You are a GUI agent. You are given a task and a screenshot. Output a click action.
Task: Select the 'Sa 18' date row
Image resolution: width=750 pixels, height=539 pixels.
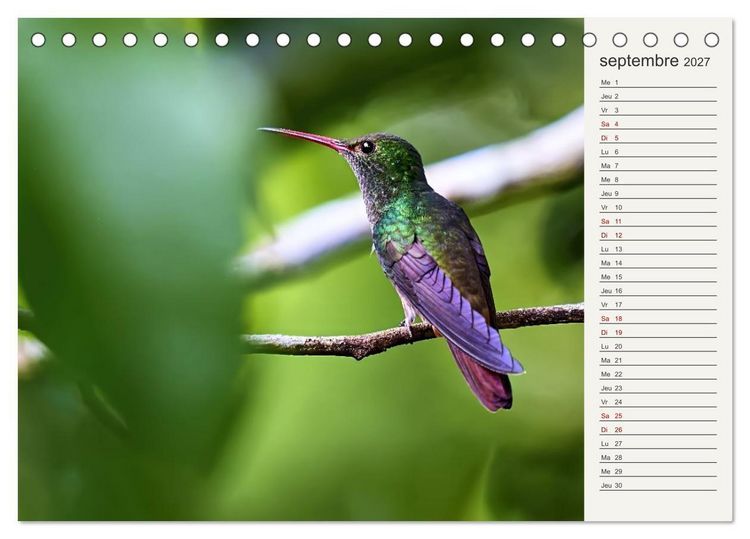pos(658,319)
